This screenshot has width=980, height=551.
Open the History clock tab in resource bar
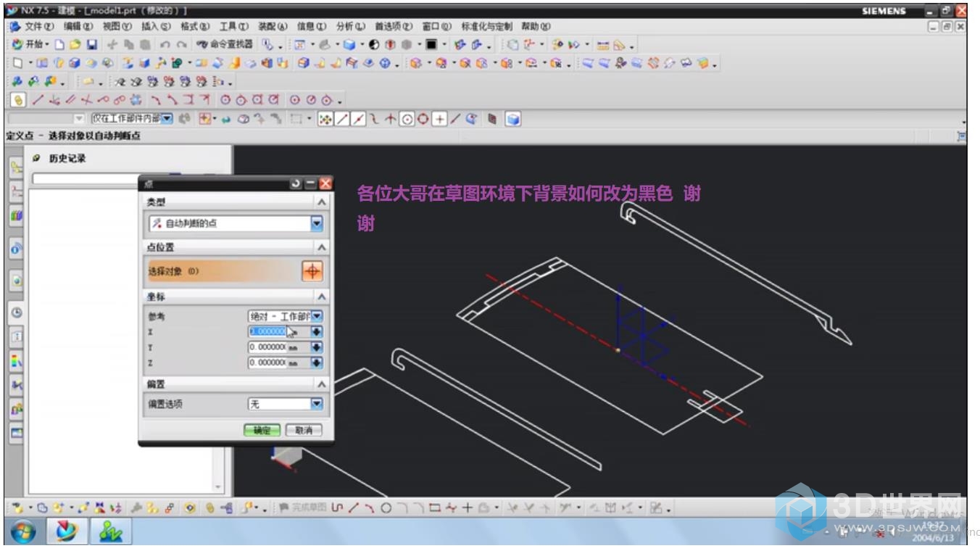16,312
